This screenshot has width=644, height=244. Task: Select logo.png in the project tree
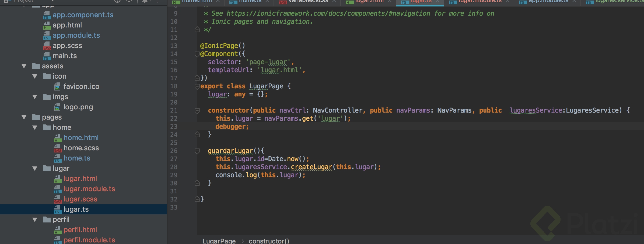(x=78, y=107)
